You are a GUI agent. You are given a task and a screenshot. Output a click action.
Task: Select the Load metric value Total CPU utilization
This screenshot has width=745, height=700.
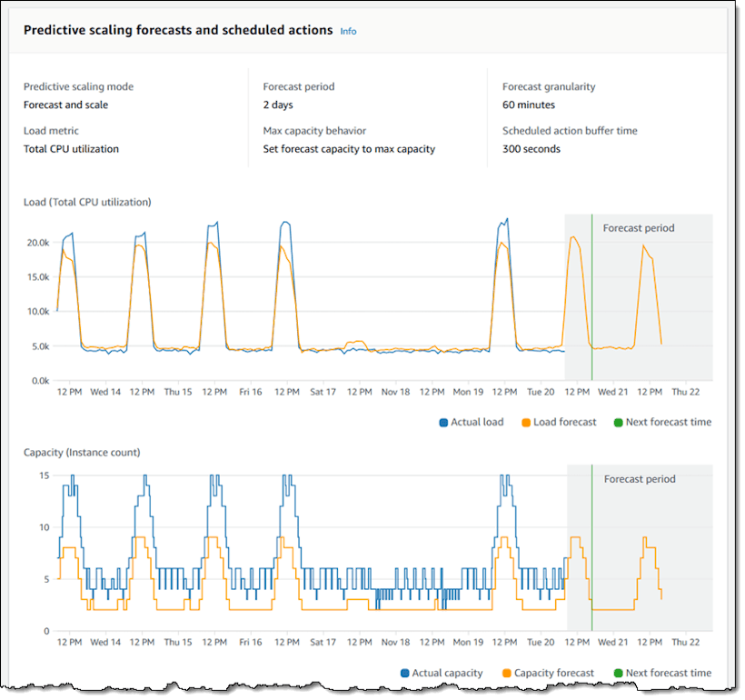coord(70,149)
